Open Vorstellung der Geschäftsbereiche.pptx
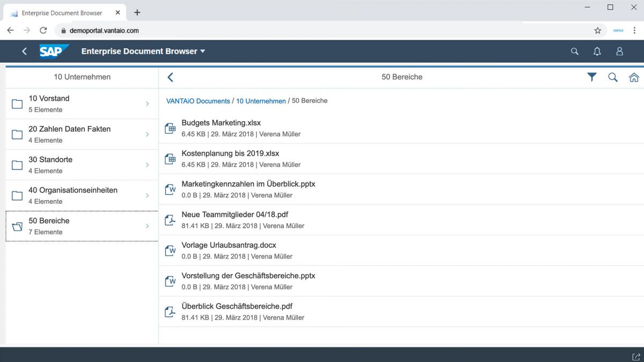Screen dimensions: 644x362 248,276
